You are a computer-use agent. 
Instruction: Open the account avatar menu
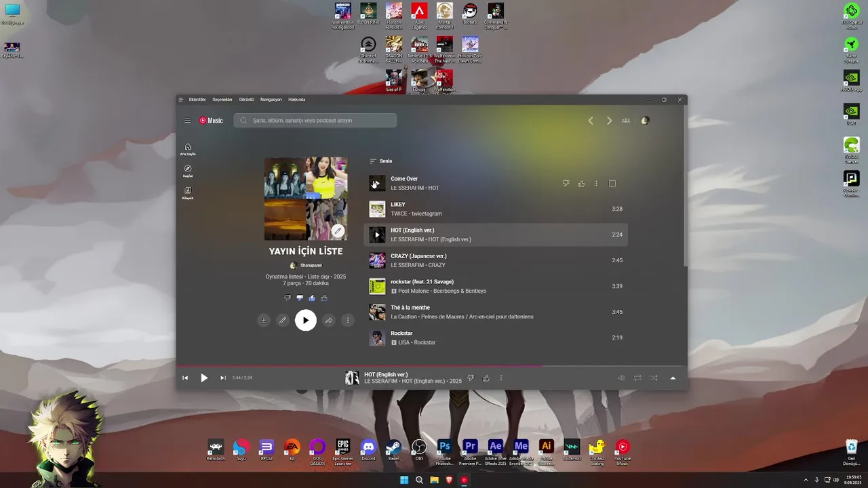[645, 121]
